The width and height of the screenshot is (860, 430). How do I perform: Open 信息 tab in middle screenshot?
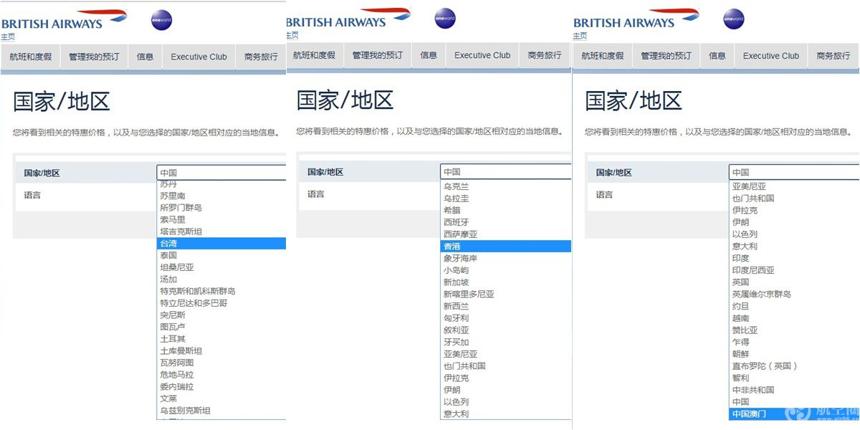point(428,55)
